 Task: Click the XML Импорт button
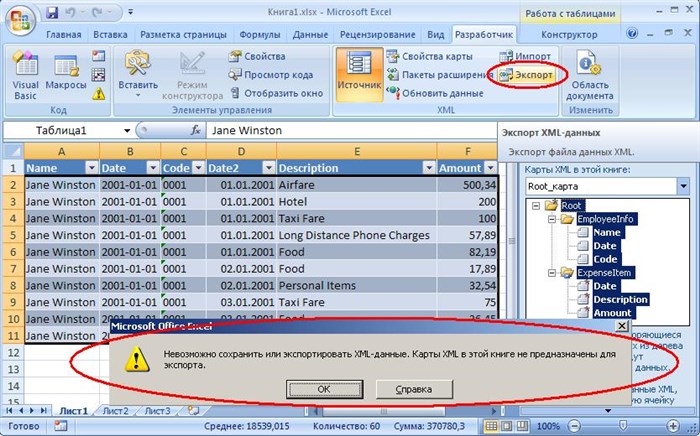[x=525, y=56]
